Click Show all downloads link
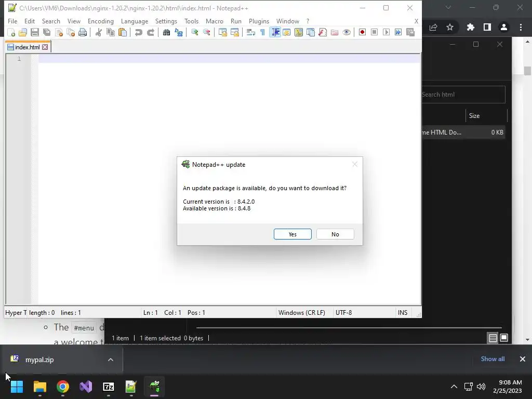 point(493,359)
